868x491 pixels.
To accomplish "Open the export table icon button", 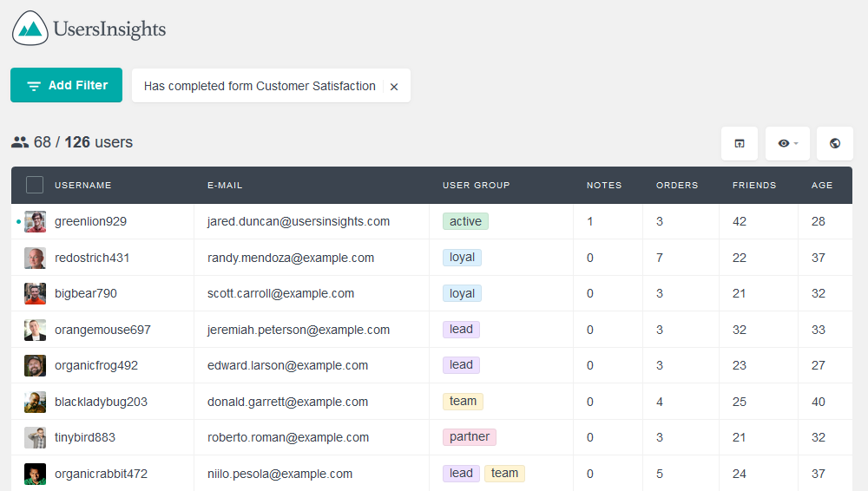I will [x=739, y=143].
